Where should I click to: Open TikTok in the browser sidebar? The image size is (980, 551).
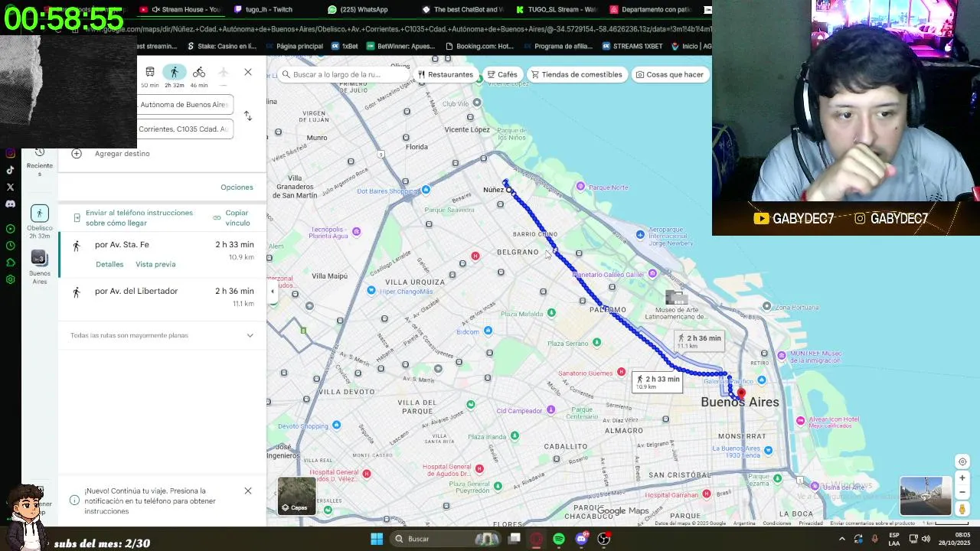pos(10,170)
